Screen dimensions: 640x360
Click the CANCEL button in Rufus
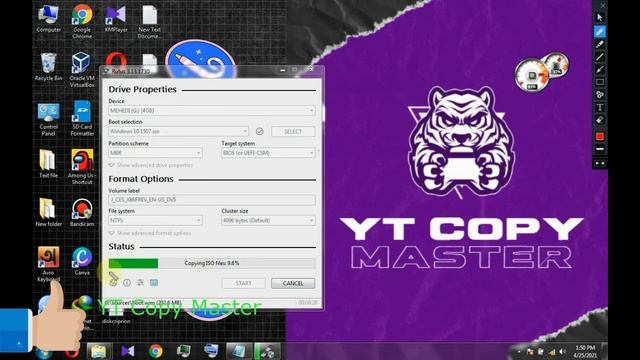(x=293, y=283)
